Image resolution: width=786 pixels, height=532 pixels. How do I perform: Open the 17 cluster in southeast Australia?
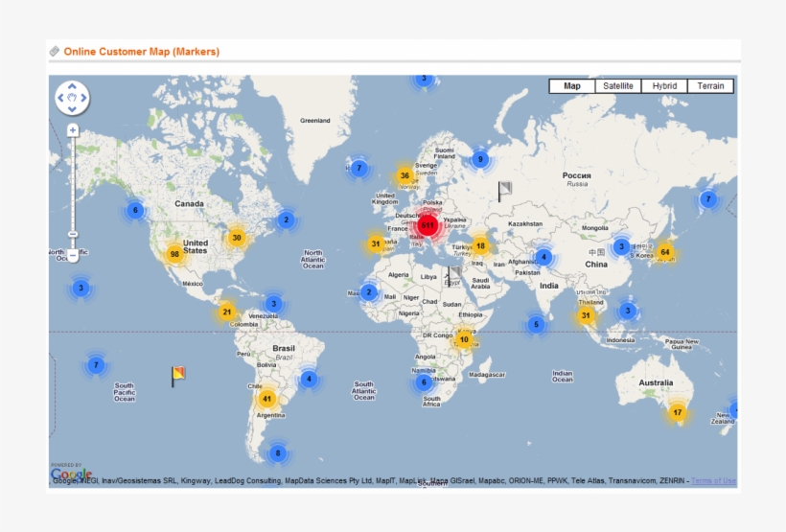point(678,413)
